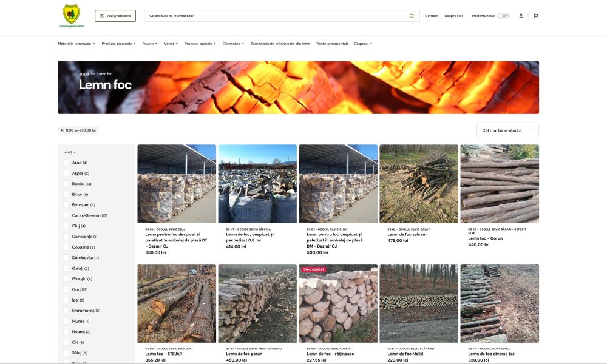Viewport: 607px width, 364px height.
Task: Collapse the Județ filter section
Action: 69,152
